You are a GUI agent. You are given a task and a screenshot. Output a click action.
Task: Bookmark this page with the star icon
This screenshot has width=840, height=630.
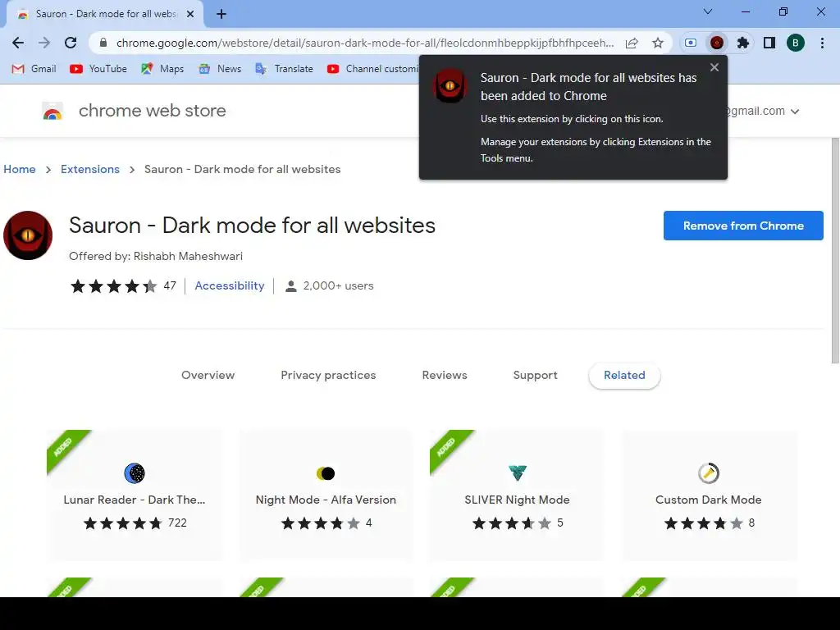(658, 43)
